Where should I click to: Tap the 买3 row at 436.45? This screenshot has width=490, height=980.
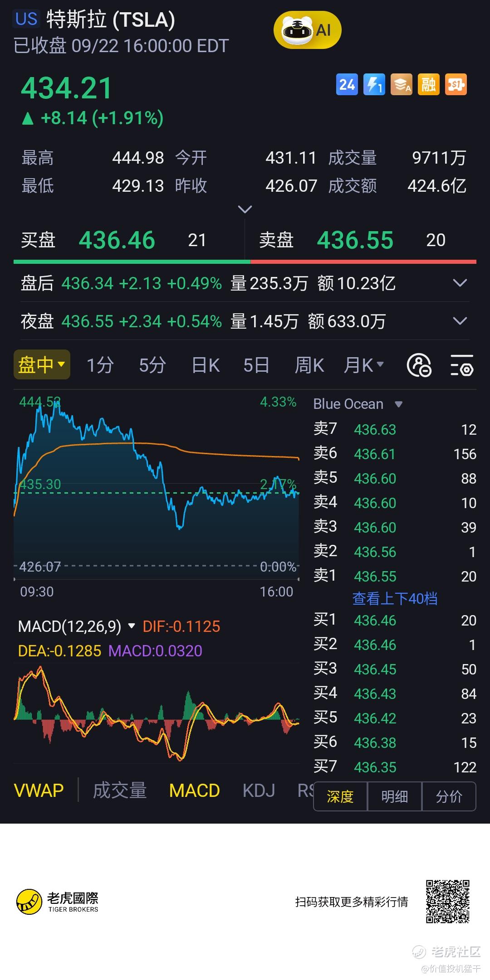coord(395,669)
